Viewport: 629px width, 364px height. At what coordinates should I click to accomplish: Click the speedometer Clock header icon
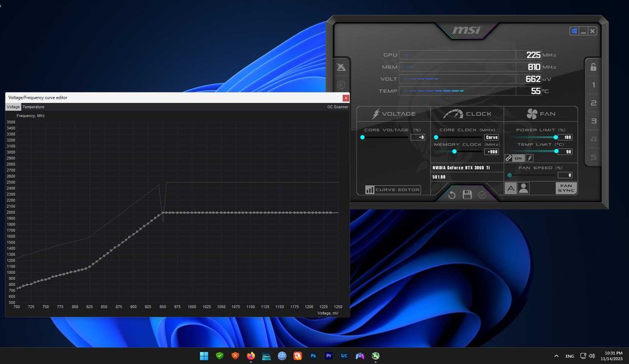click(x=453, y=114)
